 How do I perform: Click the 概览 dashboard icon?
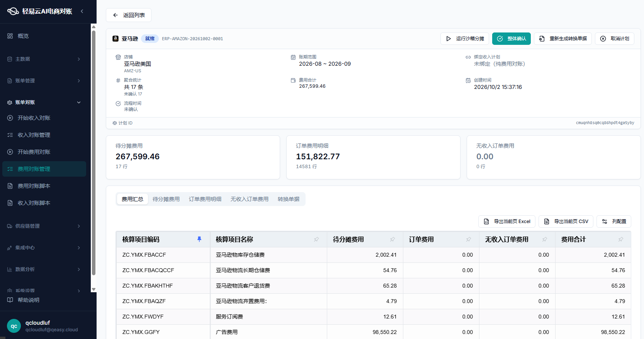[x=10, y=36]
